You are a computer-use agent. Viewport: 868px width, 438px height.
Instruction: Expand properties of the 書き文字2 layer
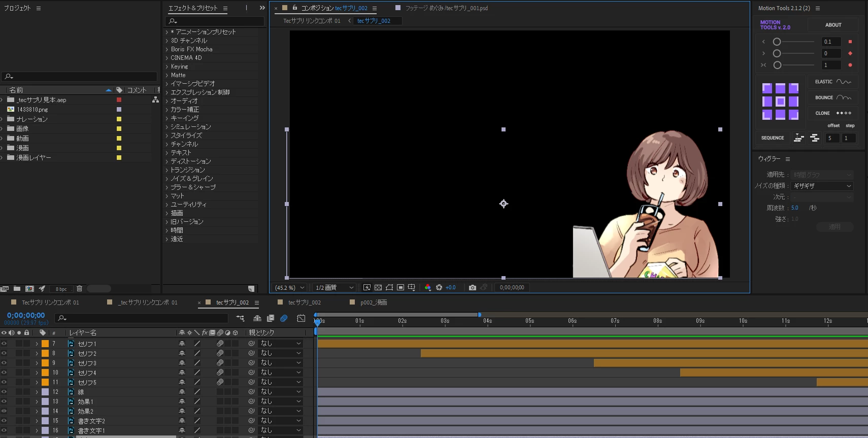click(x=37, y=421)
